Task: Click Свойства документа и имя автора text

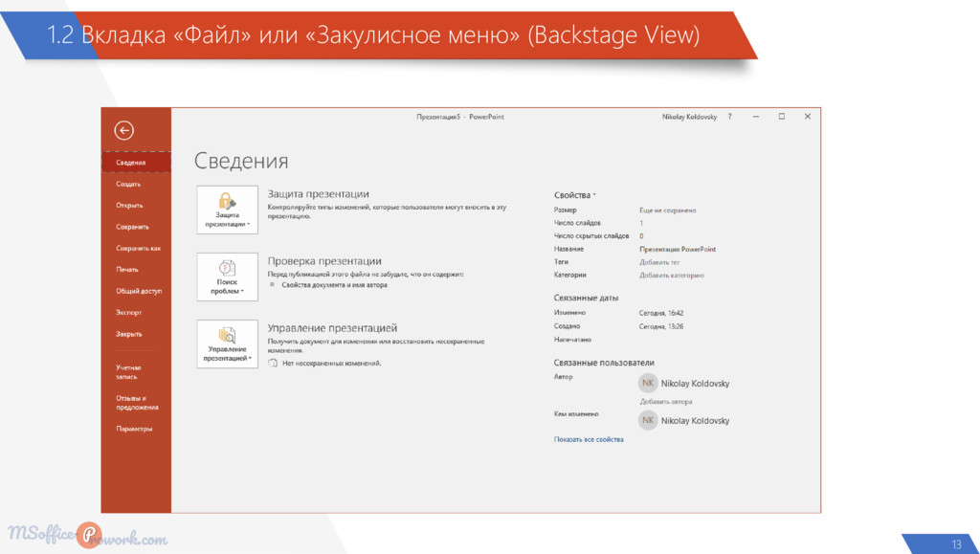Action: [x=334, y=285]
